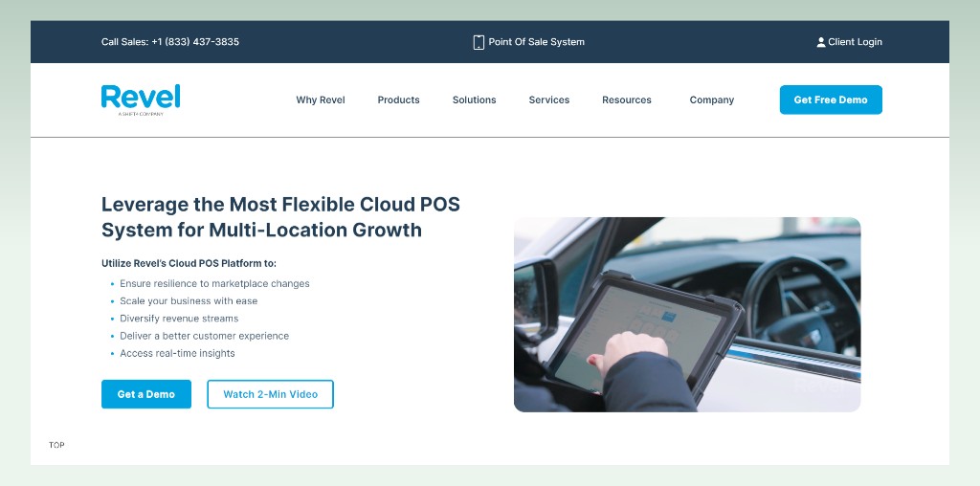Image resolution: width=980 pixels, height=486 pixels.
Task: Click the Get Free Demo button
Action: click(831, 99)
